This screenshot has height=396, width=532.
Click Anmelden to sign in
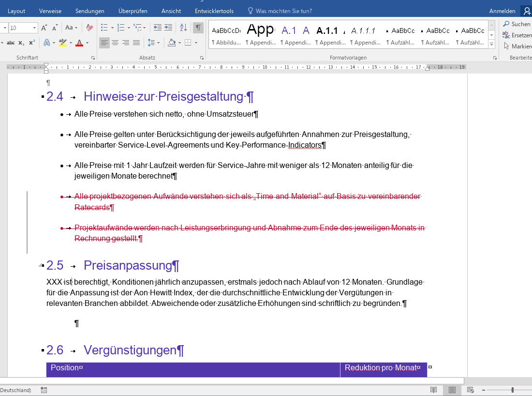pos(502,11)
